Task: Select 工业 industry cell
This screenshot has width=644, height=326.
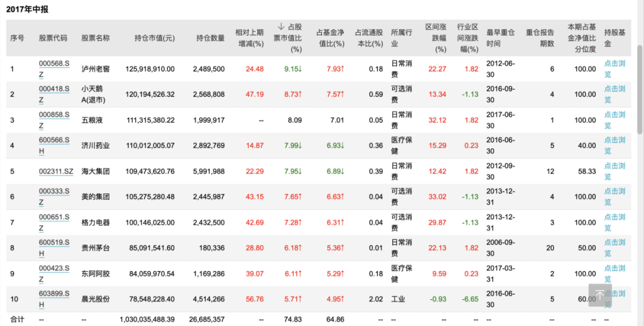Action: [398, 299]
